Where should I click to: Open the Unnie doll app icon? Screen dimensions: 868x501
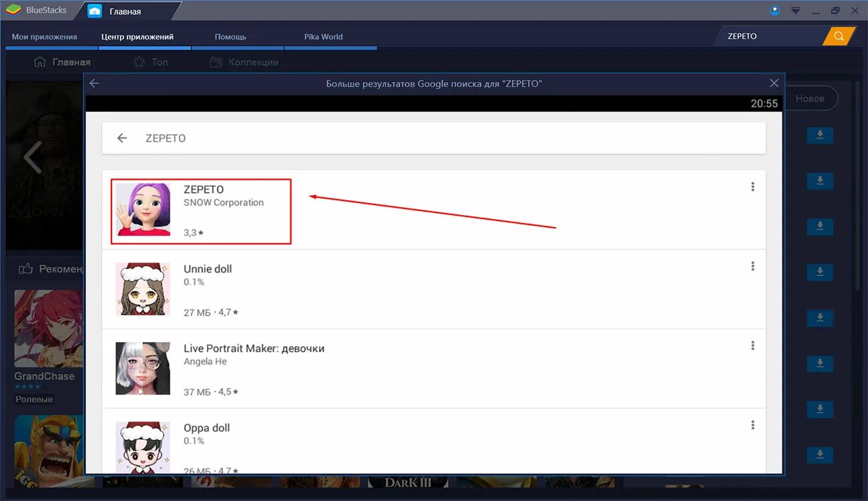coord(143,289)
